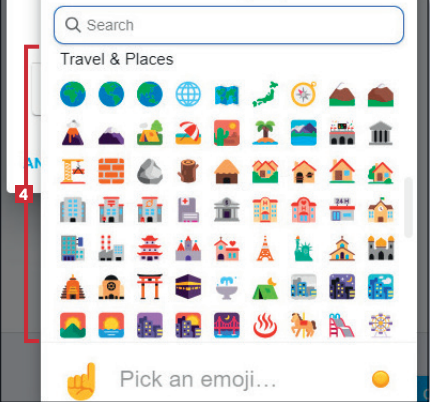Click the emoji list scrollbar
This screenshot has width=430, height=402.
click(x=408, y=207)
